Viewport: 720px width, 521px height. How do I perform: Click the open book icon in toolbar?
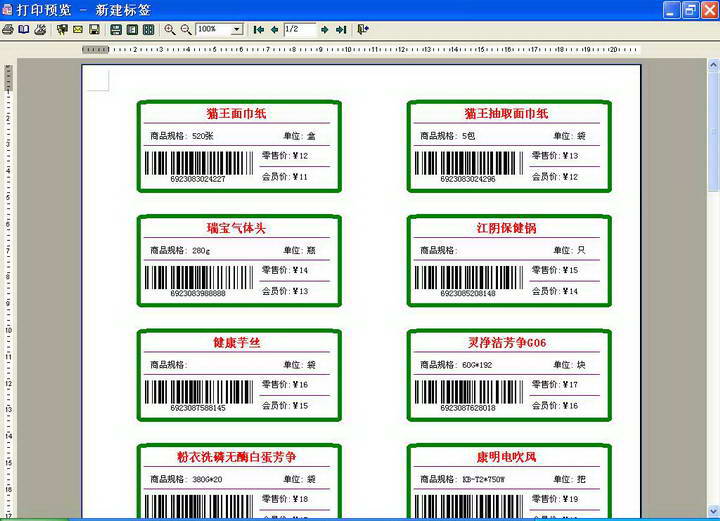click(x=24, y=30)
